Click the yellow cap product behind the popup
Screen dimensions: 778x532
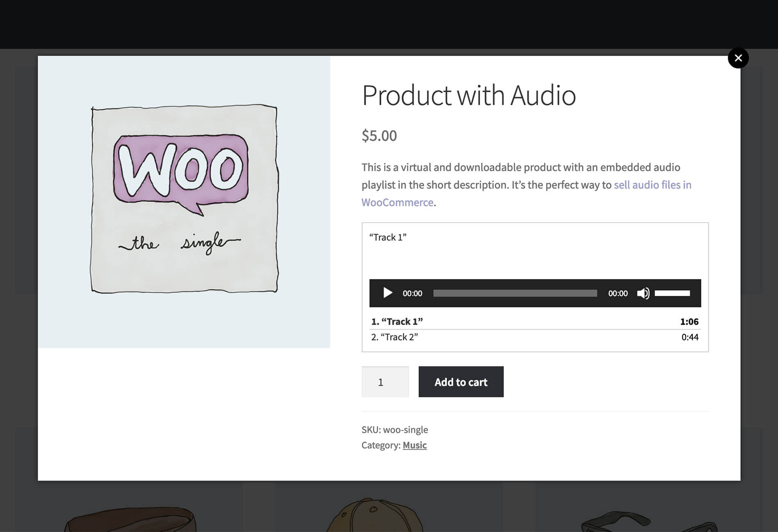click(x=373, y=515)
